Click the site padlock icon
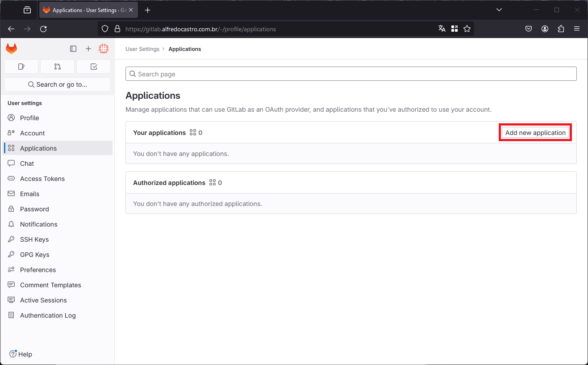Viewport: 588px width, 365px height. (x=117, y=29)
